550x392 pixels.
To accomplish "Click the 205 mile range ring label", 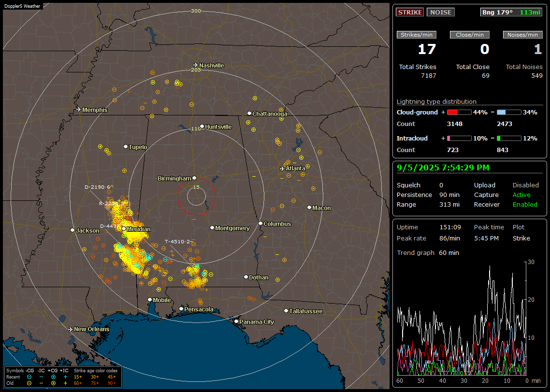I will click(196, 70).
